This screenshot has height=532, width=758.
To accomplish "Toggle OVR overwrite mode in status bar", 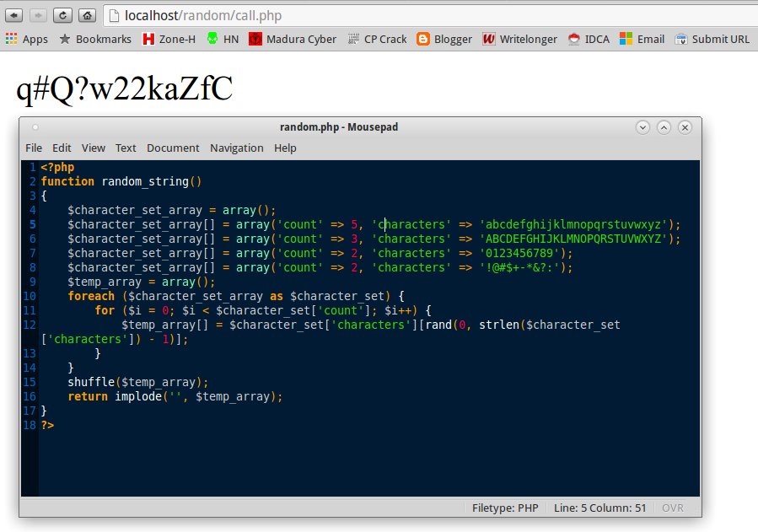I will (x=673, y=508).
